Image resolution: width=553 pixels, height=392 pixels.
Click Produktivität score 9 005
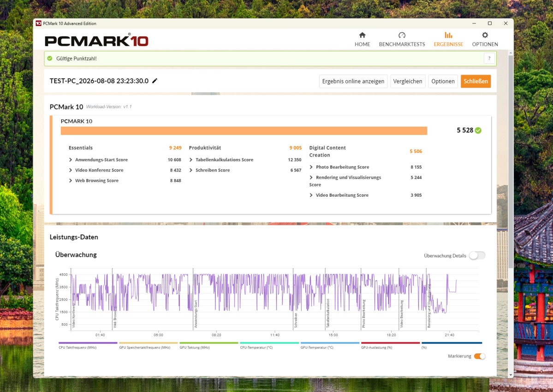(296, 148)
